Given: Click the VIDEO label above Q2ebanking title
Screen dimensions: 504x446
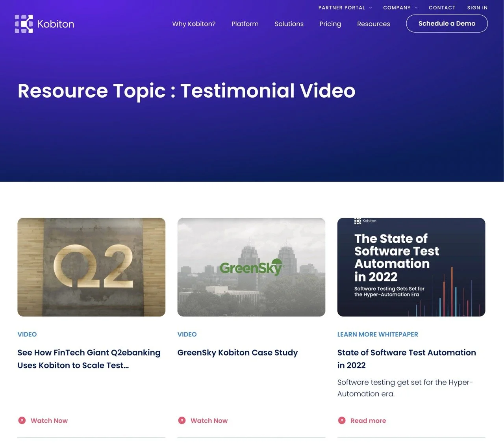Looking at the screenshot, I should click(27, 334).
